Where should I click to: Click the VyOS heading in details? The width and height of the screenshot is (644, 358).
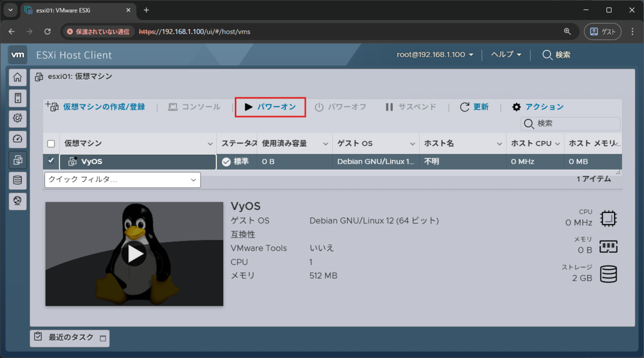click(x=245, y=206)
